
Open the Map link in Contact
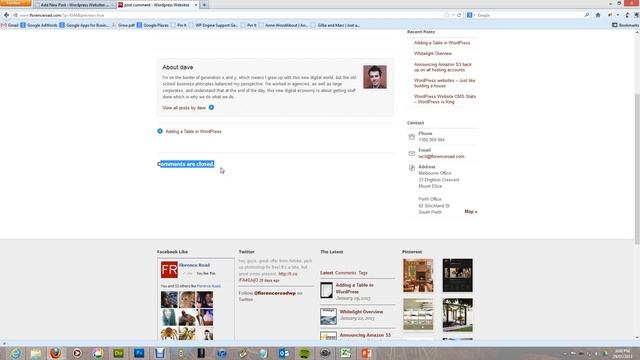pos(471,212)
